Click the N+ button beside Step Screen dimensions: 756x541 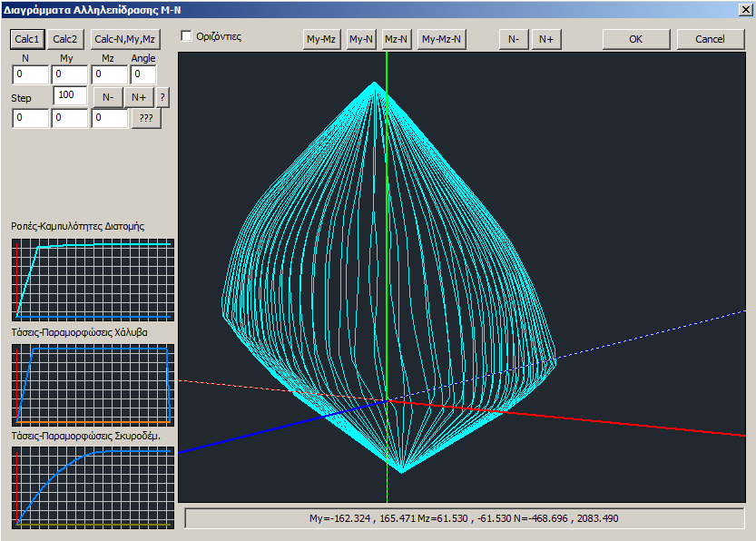(139, 97)
